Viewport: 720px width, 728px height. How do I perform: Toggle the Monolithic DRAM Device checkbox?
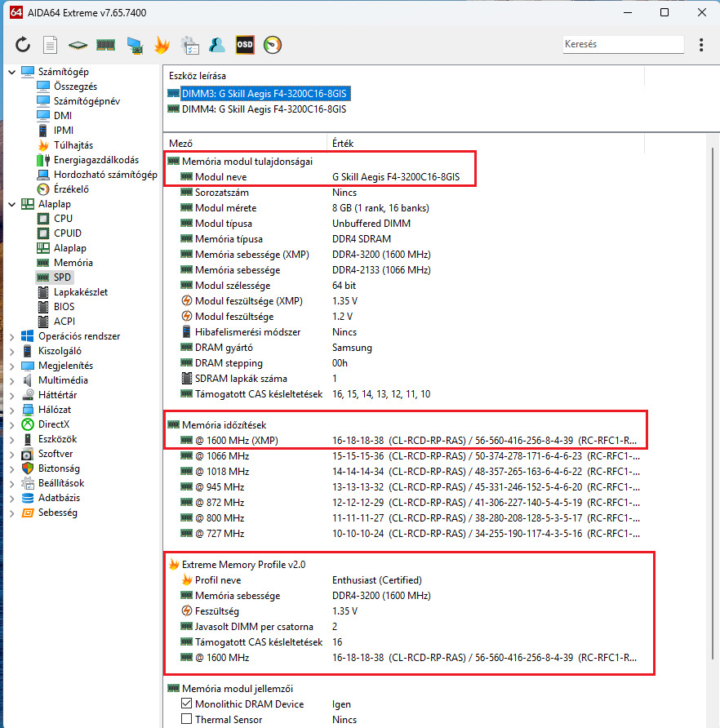click(186, 704)
